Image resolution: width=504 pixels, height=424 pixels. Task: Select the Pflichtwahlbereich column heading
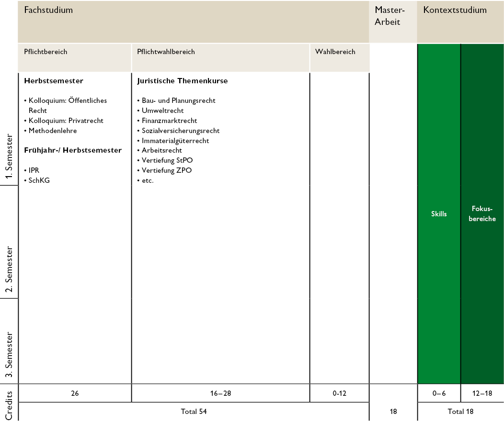coord(166,52)
